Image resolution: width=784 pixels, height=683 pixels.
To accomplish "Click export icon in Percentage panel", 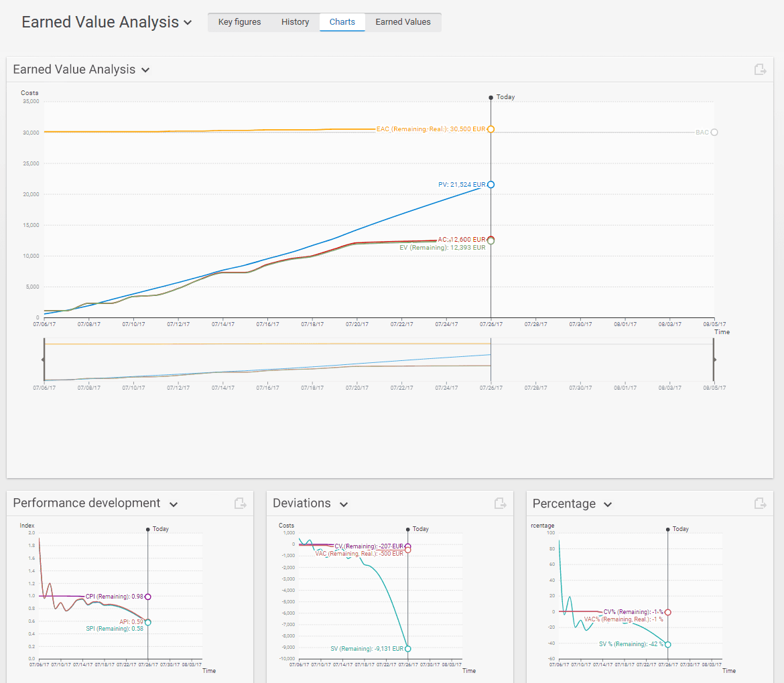I will point(760,504).
